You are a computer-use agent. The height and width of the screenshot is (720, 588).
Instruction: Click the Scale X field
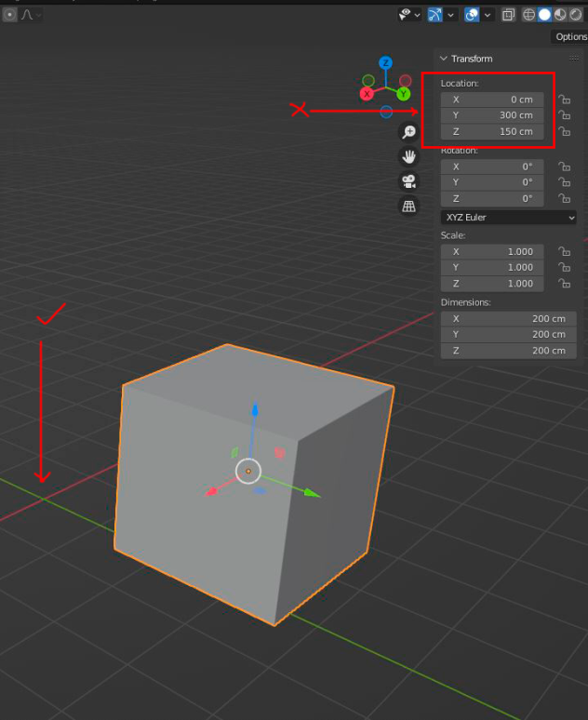[492, 252]
